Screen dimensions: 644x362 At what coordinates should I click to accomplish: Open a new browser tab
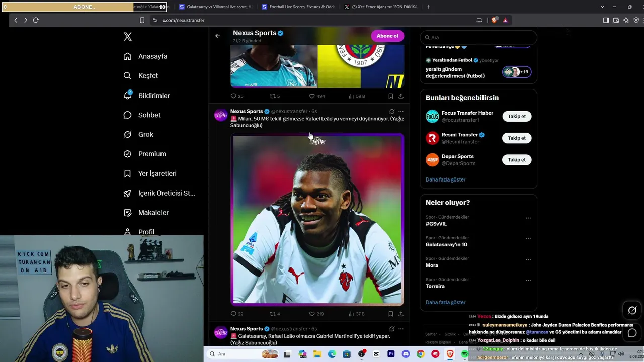tap(428, 7)
